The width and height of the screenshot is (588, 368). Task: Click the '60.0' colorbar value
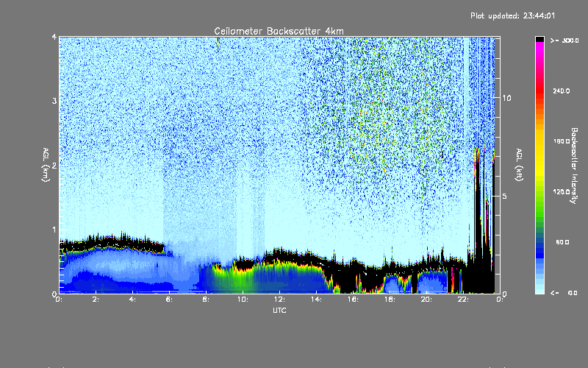click(562, 242)
